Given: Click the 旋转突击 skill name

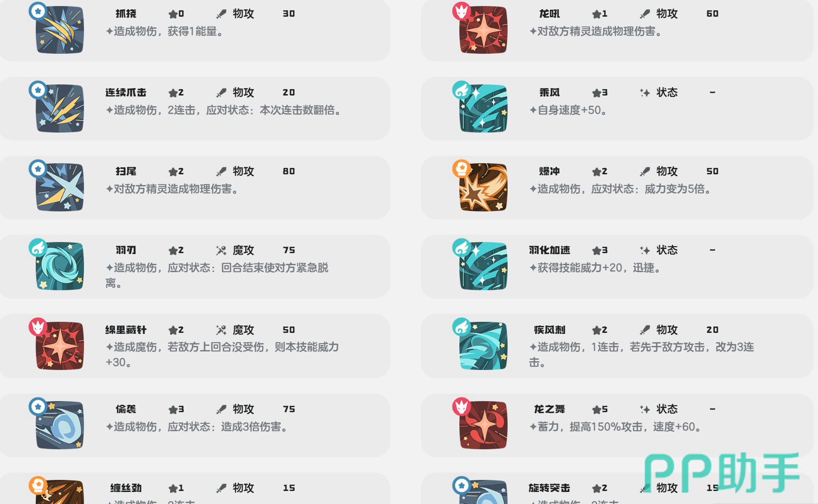Looking at the screenshot, I should pyautogui.click(x=549, y=488).
